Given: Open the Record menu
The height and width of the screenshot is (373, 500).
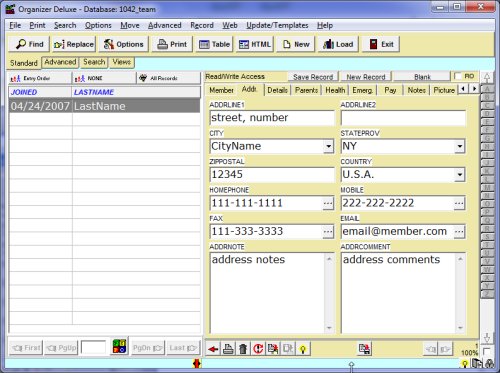Looking at the screenshot, I should (x=202, y=25).
